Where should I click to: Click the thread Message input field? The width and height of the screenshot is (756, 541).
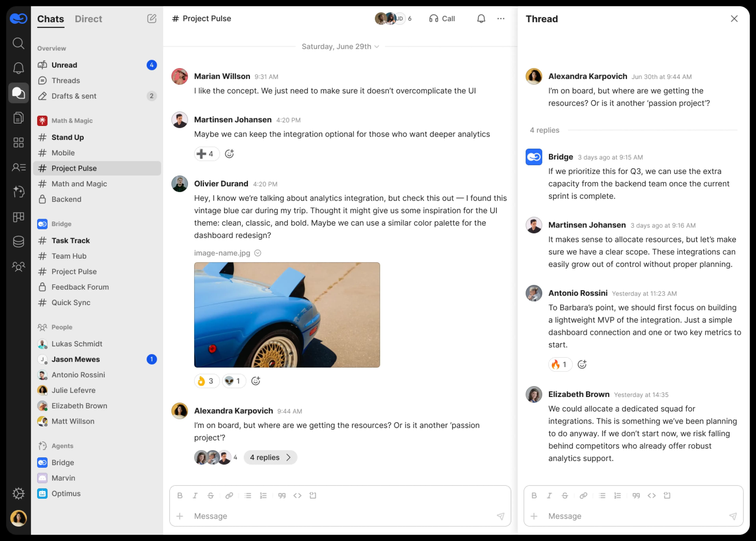coord(633,516)
